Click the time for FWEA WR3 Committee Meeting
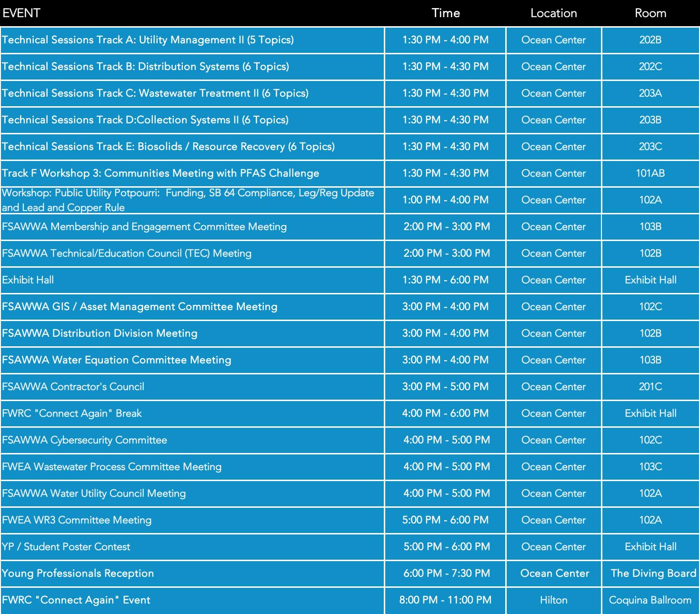The width and height of the screenshot is (700, 614). (446, 520)
